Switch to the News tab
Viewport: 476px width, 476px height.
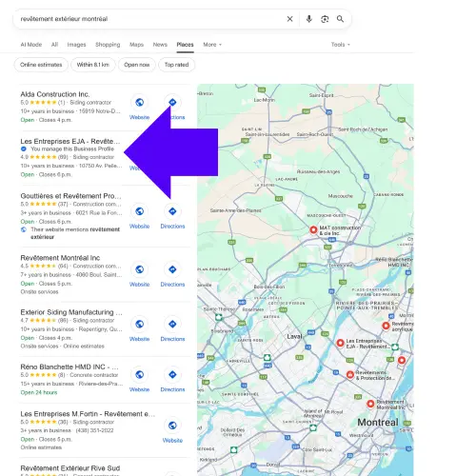click(x=160, y=45)
